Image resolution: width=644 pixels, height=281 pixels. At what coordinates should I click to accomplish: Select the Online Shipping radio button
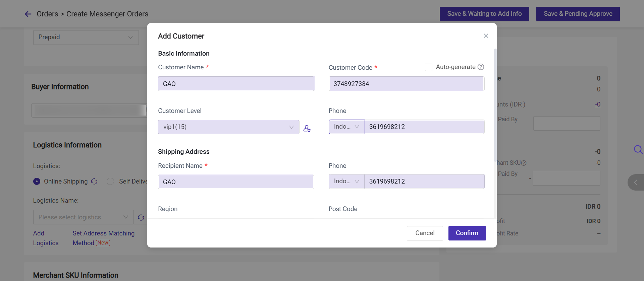coord(37,182)
